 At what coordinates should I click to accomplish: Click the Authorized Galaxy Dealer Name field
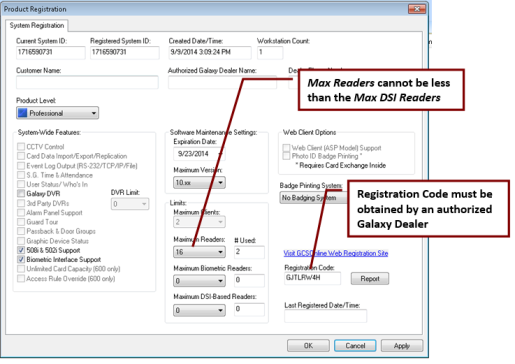click(222, 82)
